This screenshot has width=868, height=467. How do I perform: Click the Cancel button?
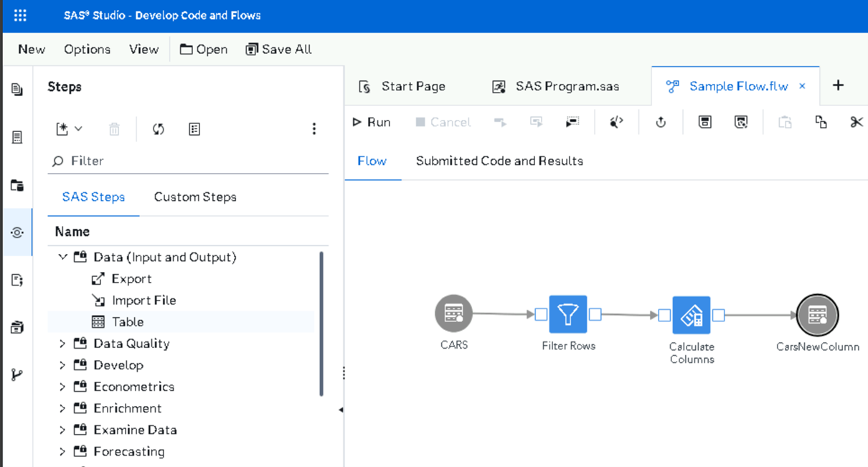(443, 123)
